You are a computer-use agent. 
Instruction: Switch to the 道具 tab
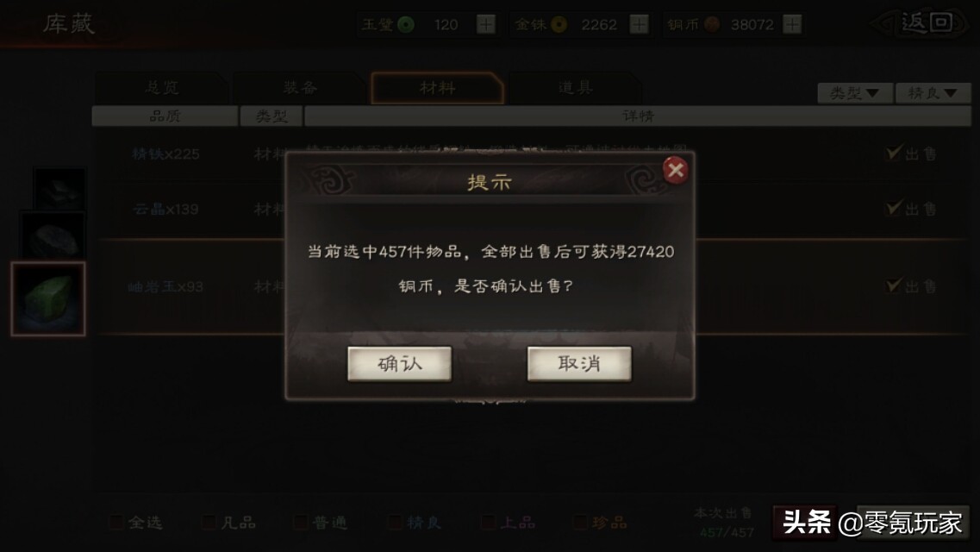point(575,88)
